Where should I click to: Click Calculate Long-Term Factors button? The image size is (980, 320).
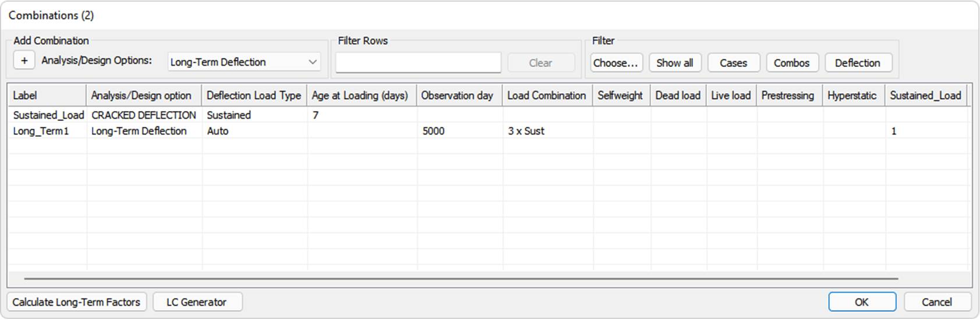tap(76, 302)
